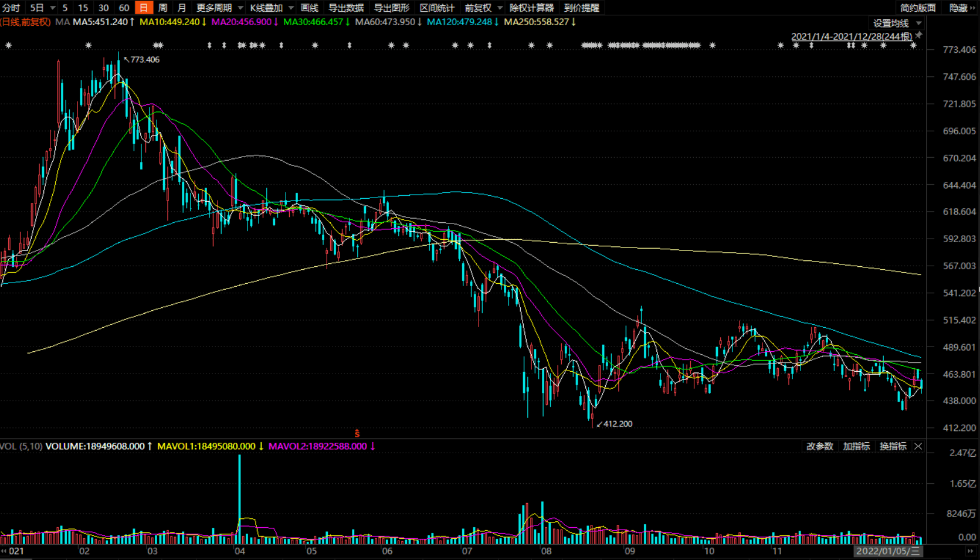Select the 60-minute period
980x560 pixels.
124,8
